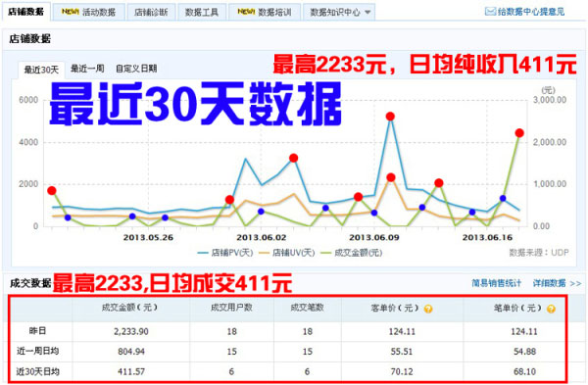This screenshot has height=385, width=588.
Task: Click the 55.51 客单价 cell
Action: pyautogui.click(x=402, y=352)
